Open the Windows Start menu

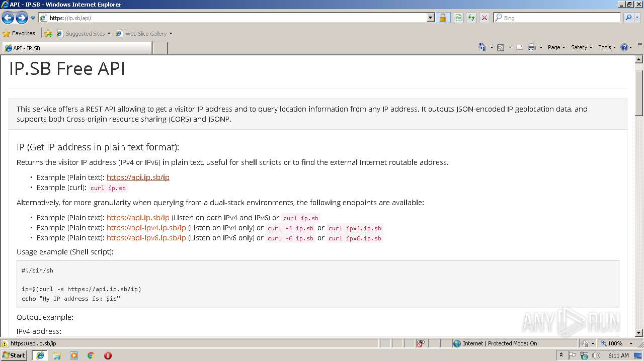click(x=14, y=355)
